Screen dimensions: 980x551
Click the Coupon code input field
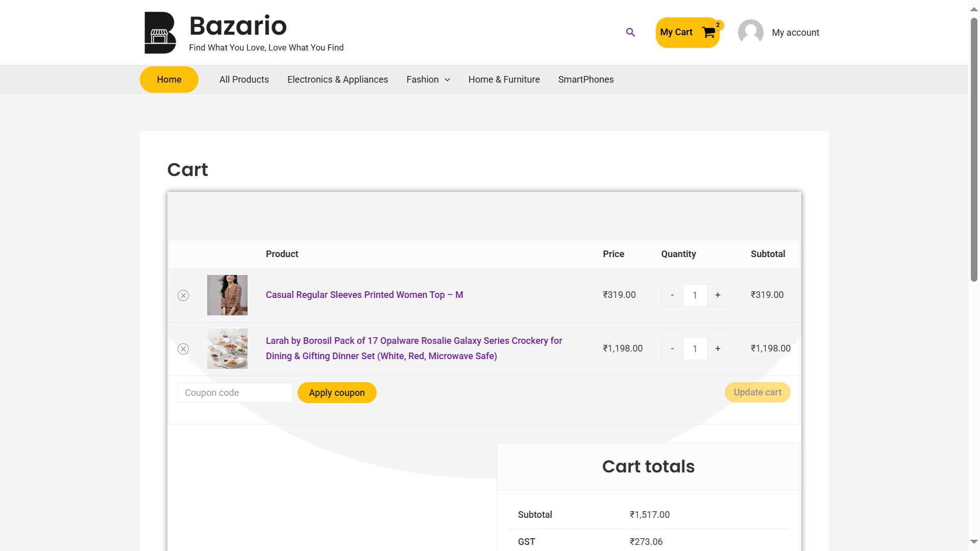tap(235, 393)
